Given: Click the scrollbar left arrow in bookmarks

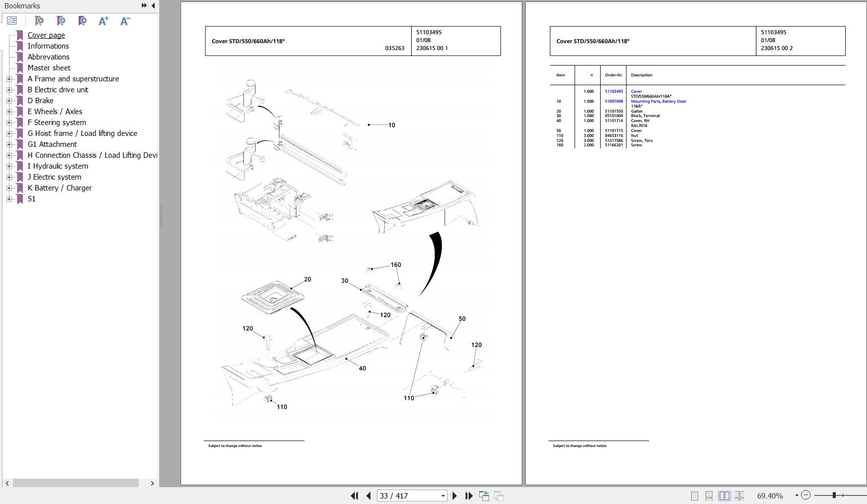Looking at the screenshot, I should (7, 483).
